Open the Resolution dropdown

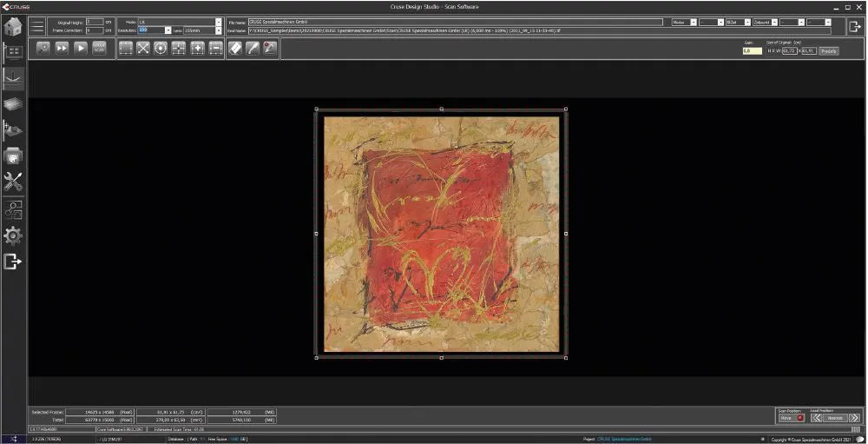point(168,30)
